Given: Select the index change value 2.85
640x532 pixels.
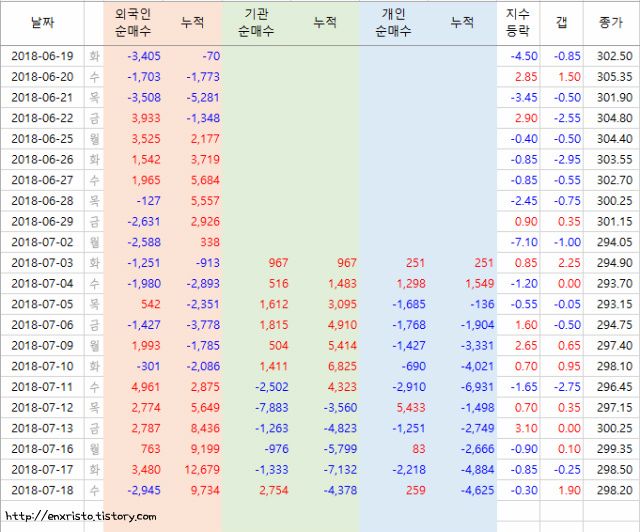Looking at the screenshot, I should coord(526,77).
